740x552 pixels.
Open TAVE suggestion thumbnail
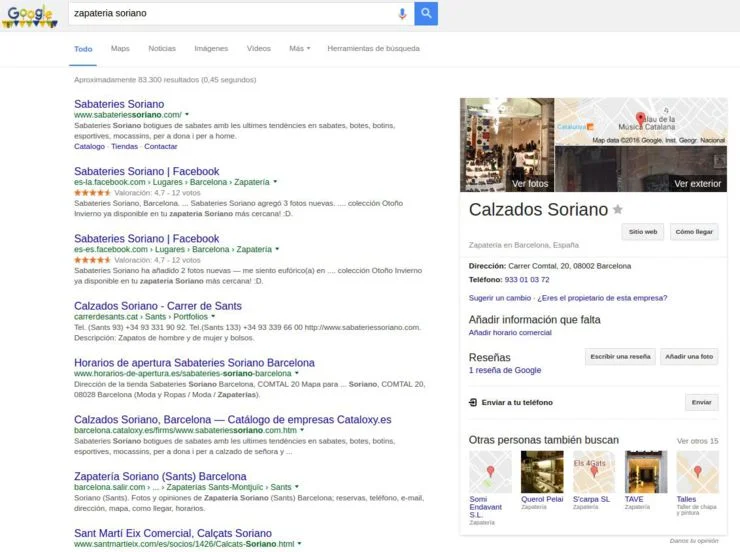[646, 472]
